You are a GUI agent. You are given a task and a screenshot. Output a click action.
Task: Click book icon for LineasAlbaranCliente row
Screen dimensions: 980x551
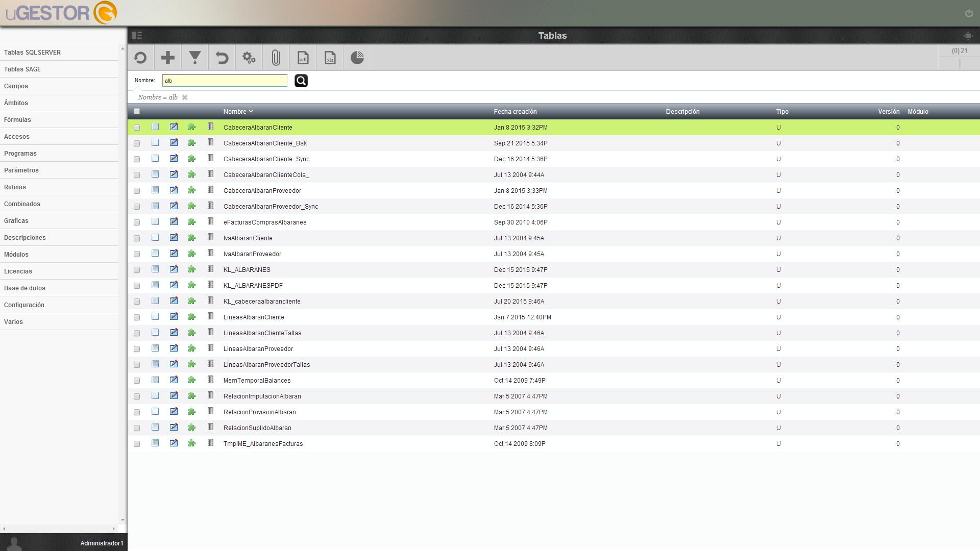coord(210,316)
